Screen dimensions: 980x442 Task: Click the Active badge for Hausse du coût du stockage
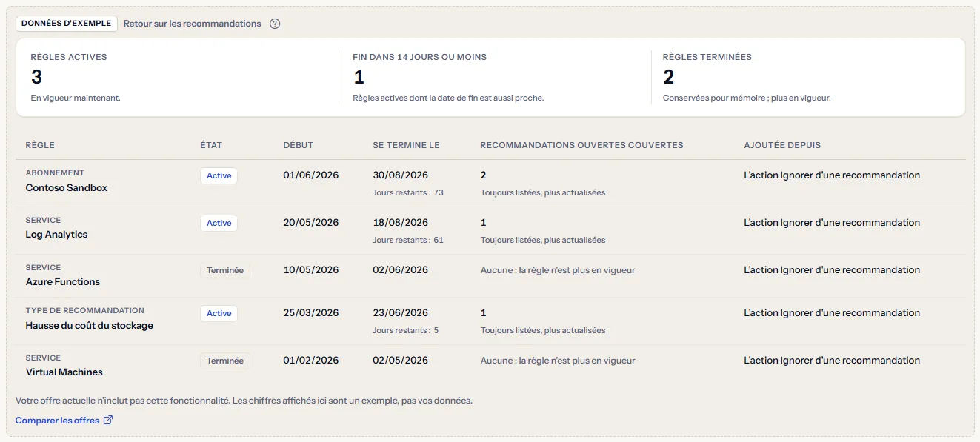[x=219, y=313]
